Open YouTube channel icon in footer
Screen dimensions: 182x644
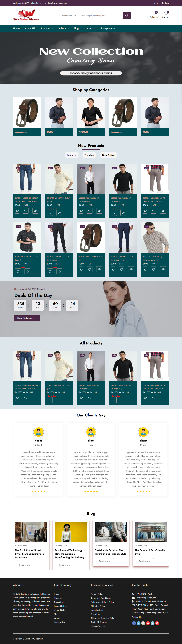[x=148, y=623]
